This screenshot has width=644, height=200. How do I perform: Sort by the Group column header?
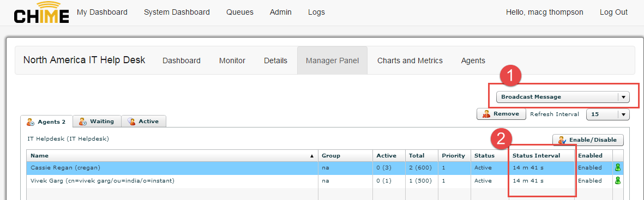(x=345, y=156)
